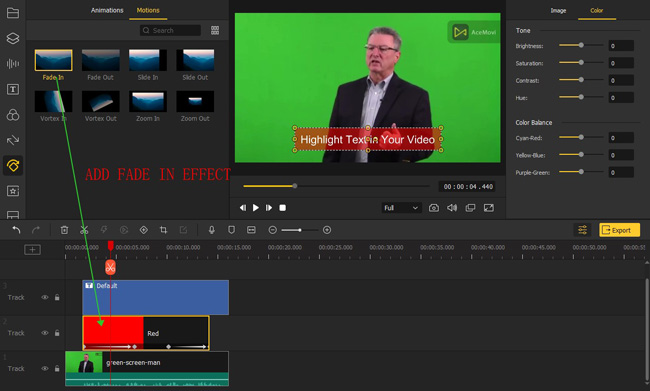Adjust the Hue slider

[x=581, y=97]
